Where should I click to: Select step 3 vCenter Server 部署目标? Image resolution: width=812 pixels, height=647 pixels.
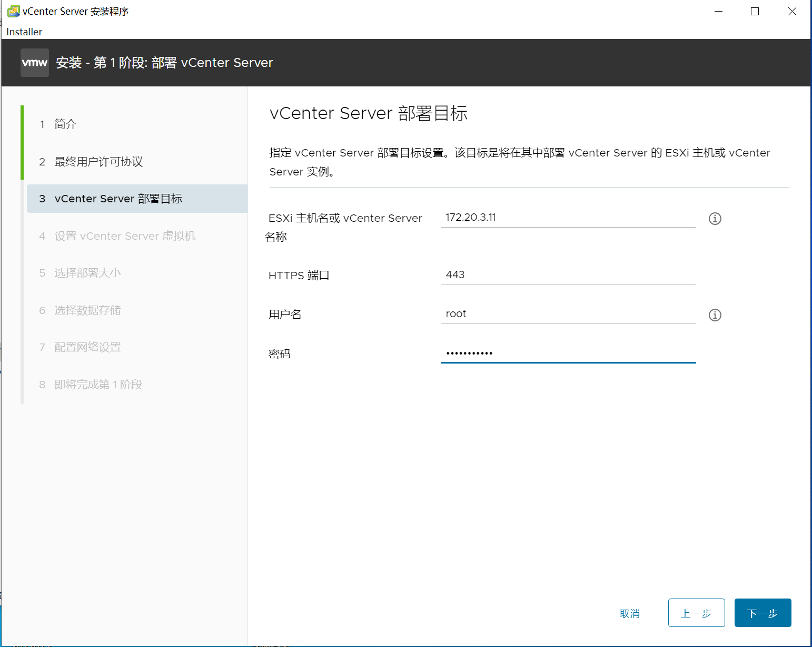[137, 199]
